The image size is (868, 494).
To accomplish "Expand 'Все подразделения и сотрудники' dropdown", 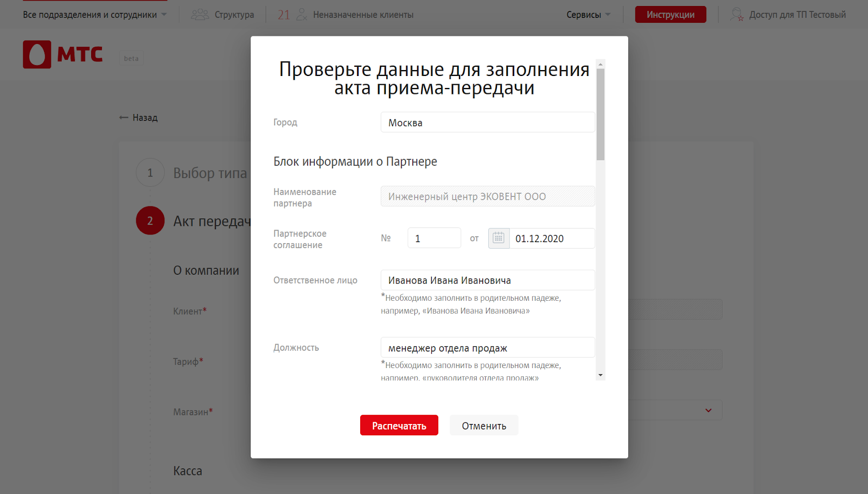I will (x=95, y=15).
